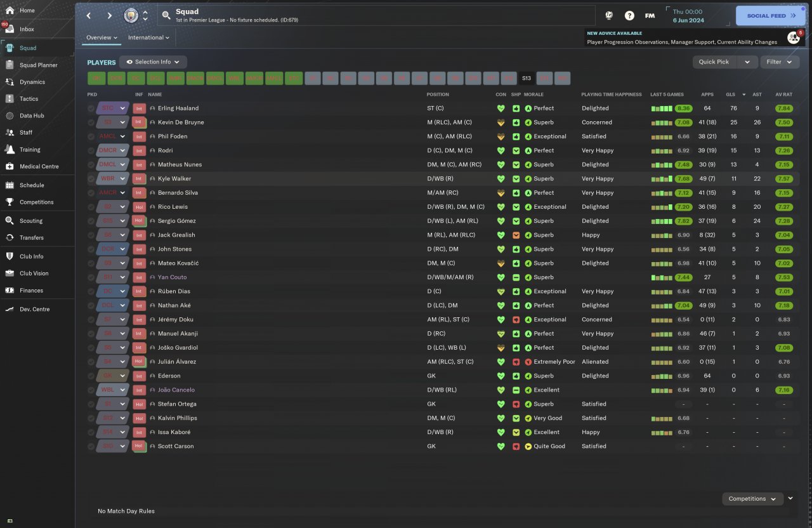The height and width of the screenshot is (528, 812).
Task: Tick the selection circle for Scott Carson
Action: (91, 446)
